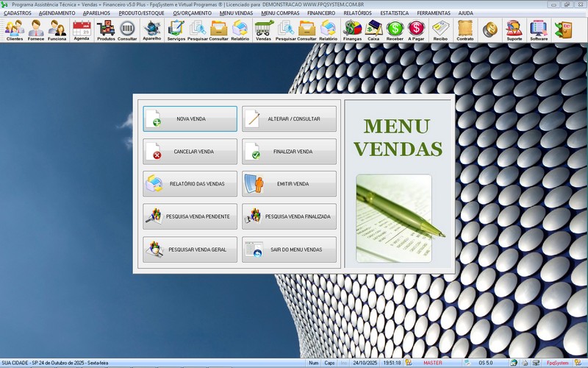This screenshot has height=368, width=588.
Task: Open the Serviços toolbar icon
Action: (176, 30)
